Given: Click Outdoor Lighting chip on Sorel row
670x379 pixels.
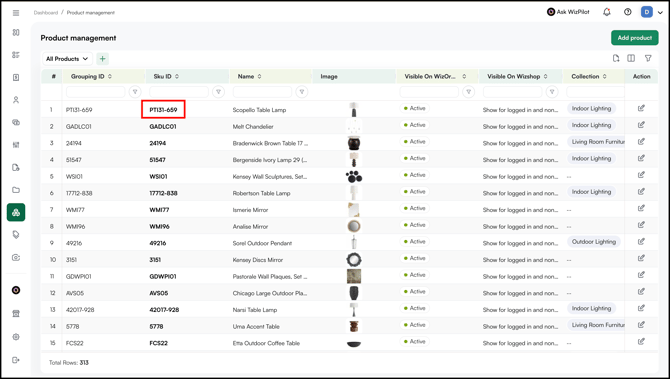Looking at the screenshot, I should pos(594,241).
